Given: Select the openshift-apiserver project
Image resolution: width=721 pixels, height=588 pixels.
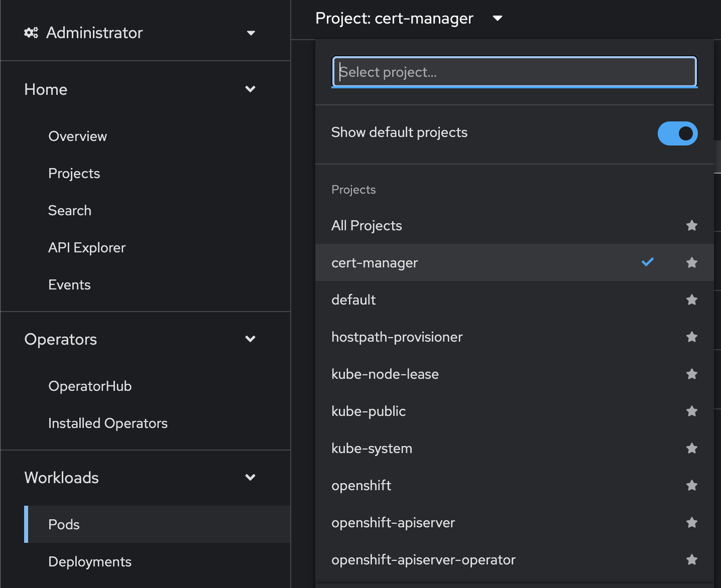Looking at the screenshot, I should tap(393, 523).
